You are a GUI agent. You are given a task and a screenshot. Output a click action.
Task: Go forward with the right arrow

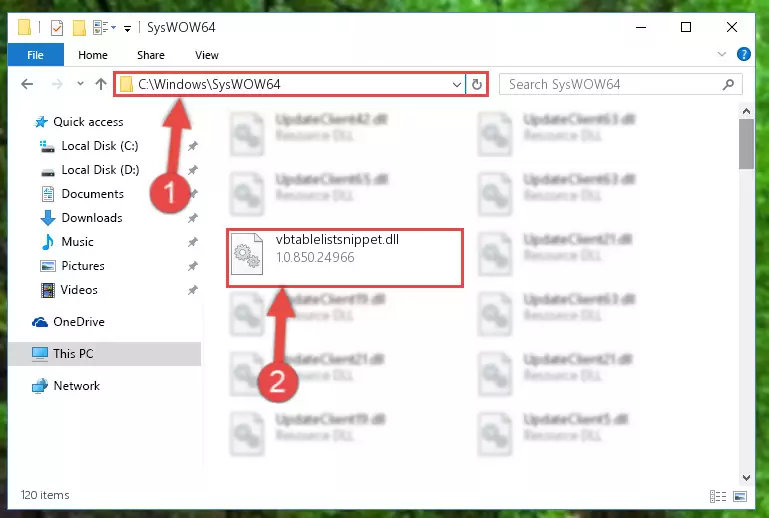(57, 84)
